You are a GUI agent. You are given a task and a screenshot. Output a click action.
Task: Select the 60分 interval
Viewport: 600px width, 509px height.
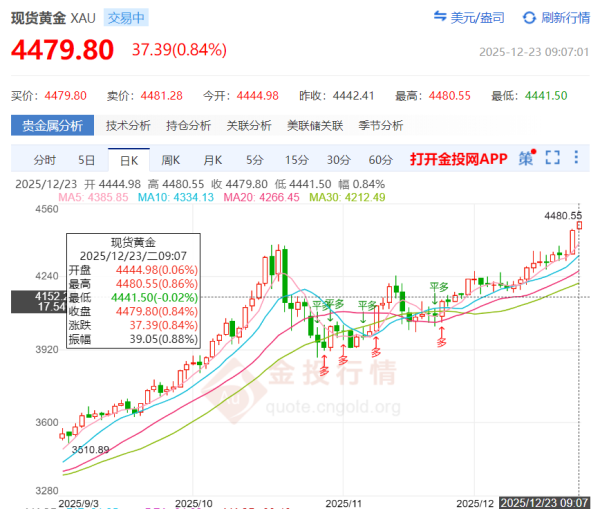coord(381,160)
